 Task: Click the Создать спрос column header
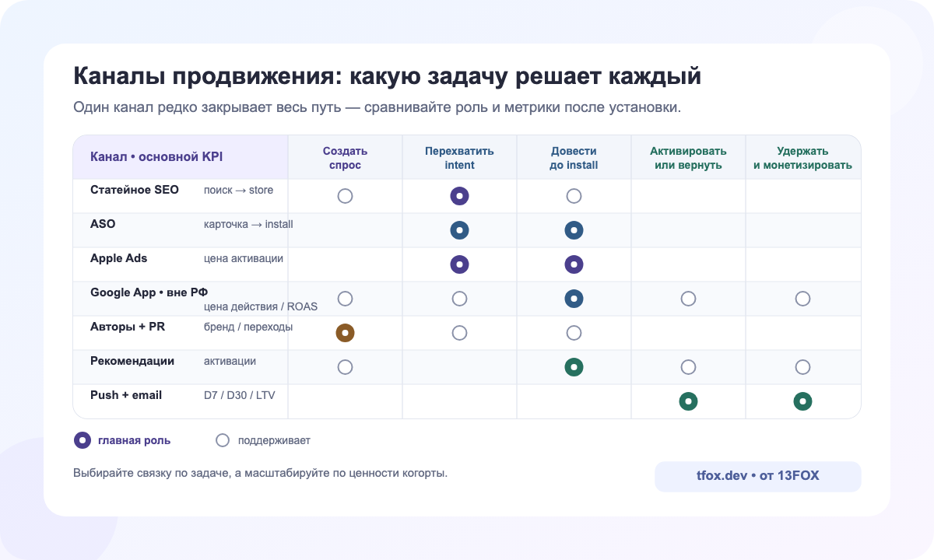(x=346, y=158)
